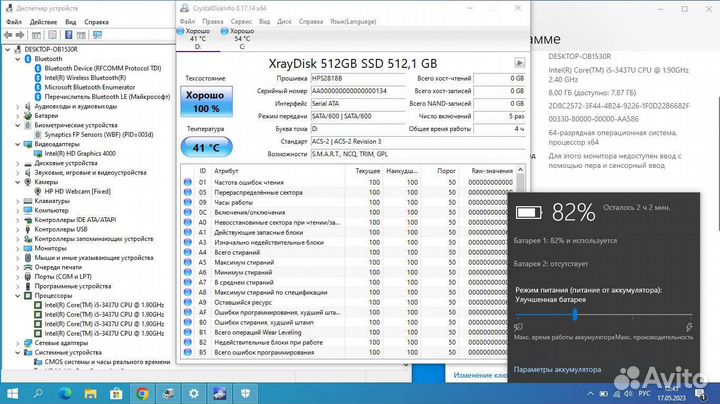
Task: Select Intel(R) HD Graphics 4000 device
Action: pos(80,154)
